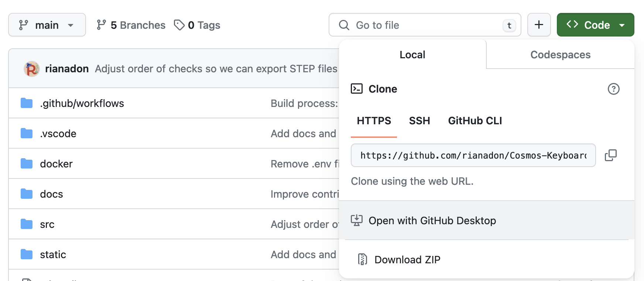Open the docker folder

pos(56,164)
